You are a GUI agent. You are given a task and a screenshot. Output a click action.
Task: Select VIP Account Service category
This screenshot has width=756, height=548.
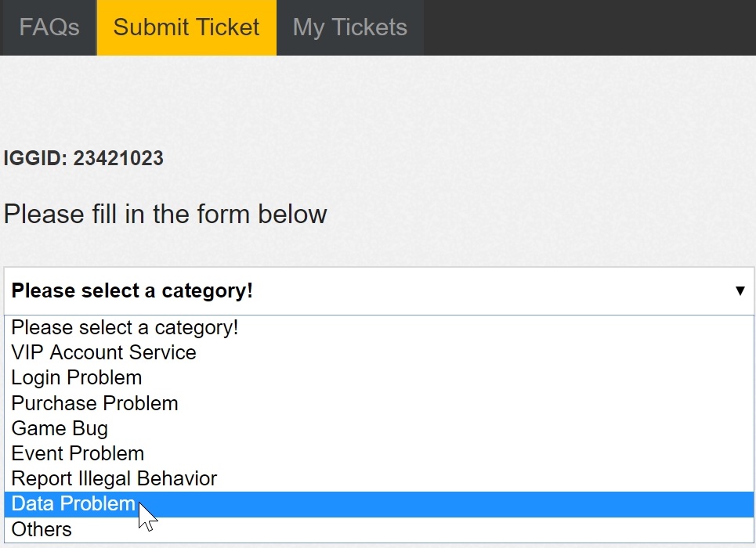coord(379,353)
